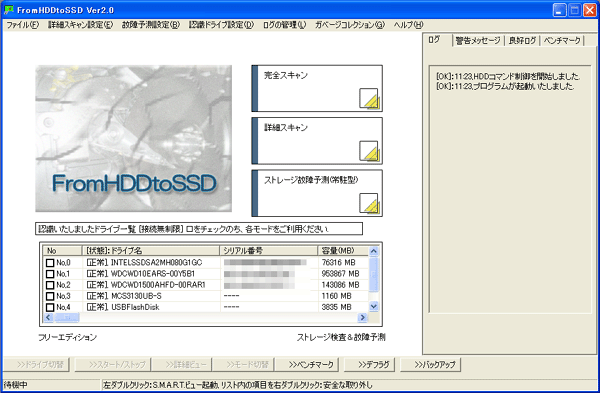Click the icon in ストレージ故障予測 panel

pos(369,203)
